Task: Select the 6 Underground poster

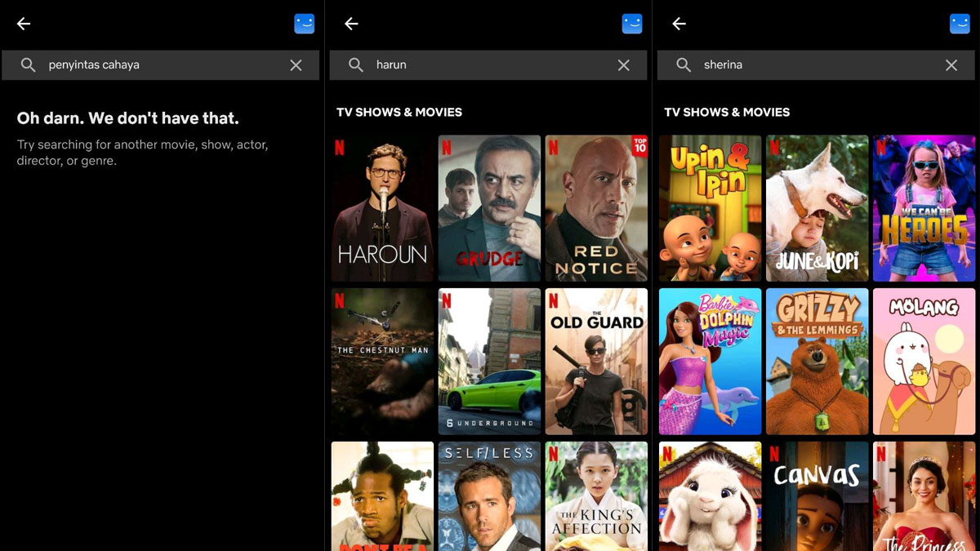Action: (x=489, y=362)
